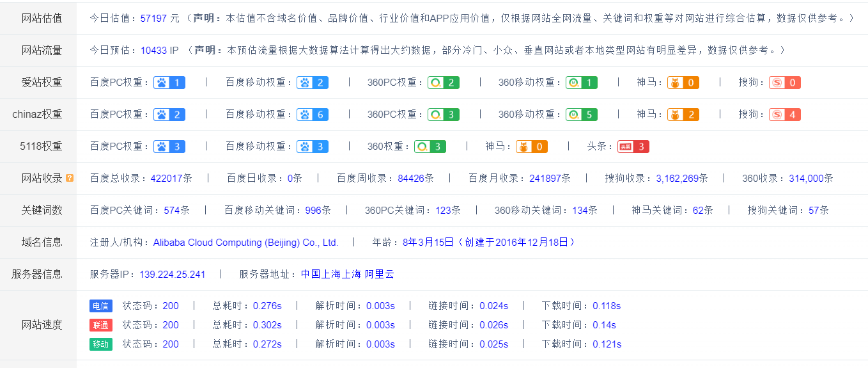This screenshot has width=868, height=368.
Task: Click Baidu mobile weight 6 badge in chinaz row
Action: (x=313, y=115)
